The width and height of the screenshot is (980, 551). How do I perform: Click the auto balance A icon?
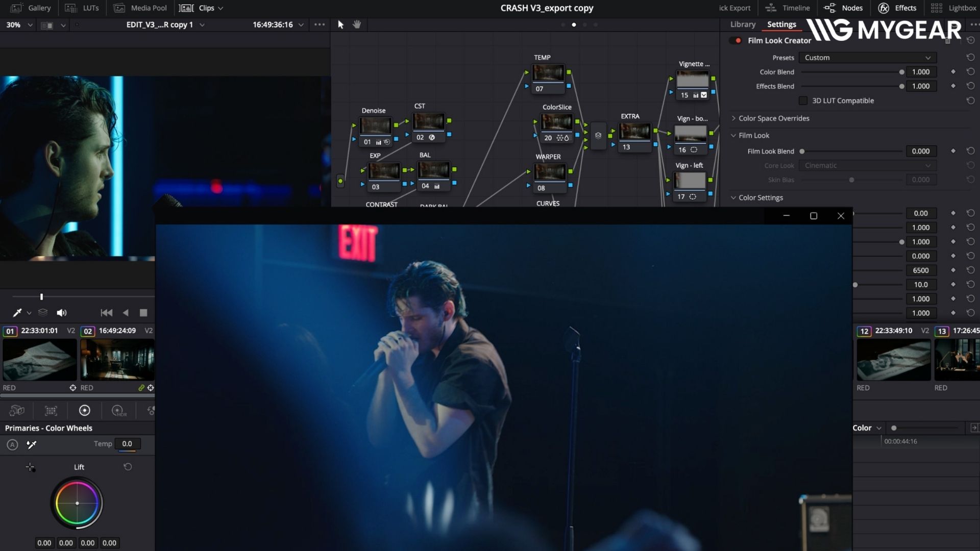coord(12,445)
